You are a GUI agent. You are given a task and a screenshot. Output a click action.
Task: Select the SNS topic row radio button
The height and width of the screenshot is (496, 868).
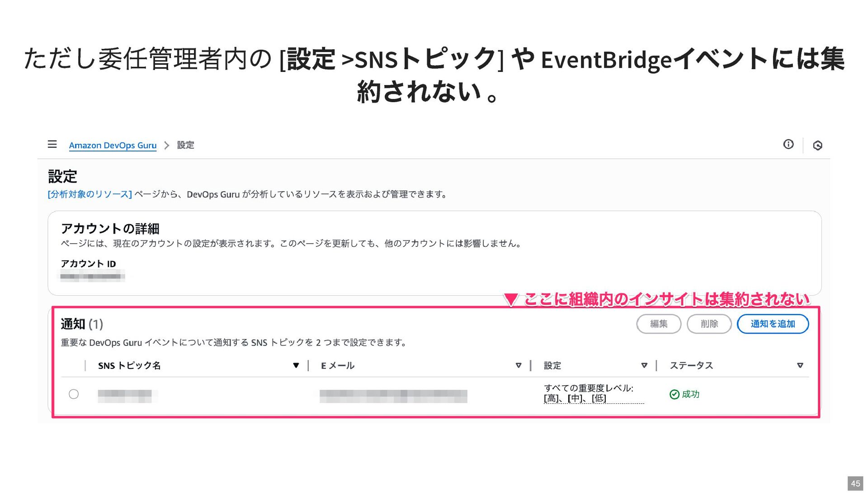point(74,394)
